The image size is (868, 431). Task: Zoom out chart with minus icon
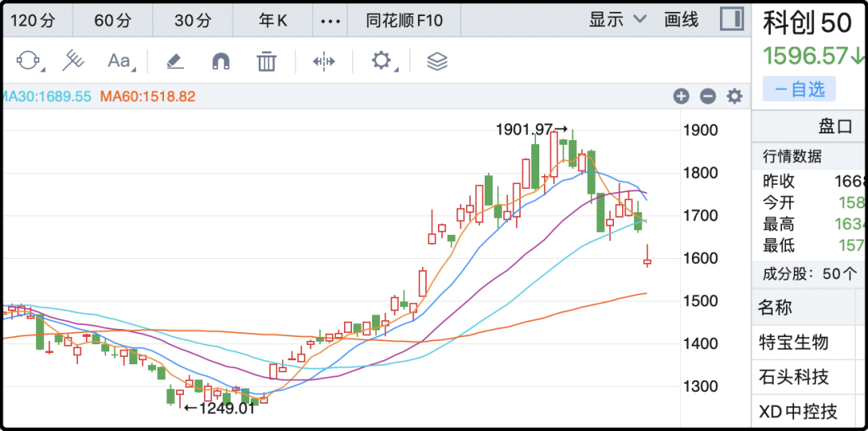pyautogui.click(x=708, y=96)
